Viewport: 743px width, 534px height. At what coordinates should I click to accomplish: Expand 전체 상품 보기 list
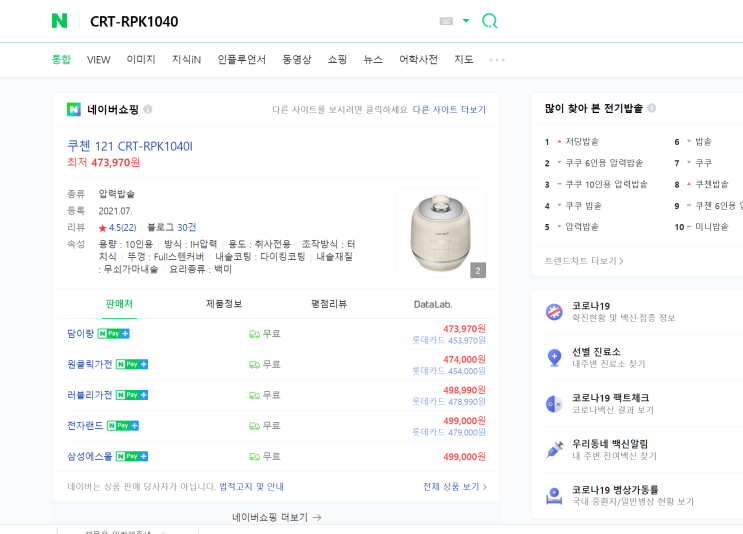pyautogui.click(x=455, y=487)
